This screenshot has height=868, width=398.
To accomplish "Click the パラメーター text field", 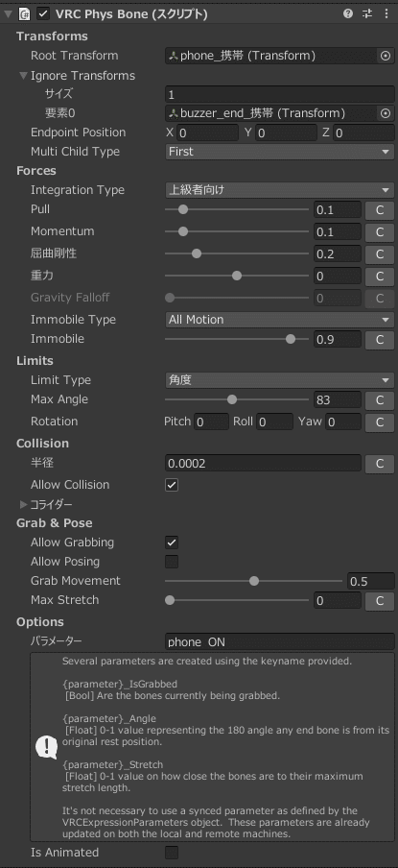I will [x=280, y=641].
